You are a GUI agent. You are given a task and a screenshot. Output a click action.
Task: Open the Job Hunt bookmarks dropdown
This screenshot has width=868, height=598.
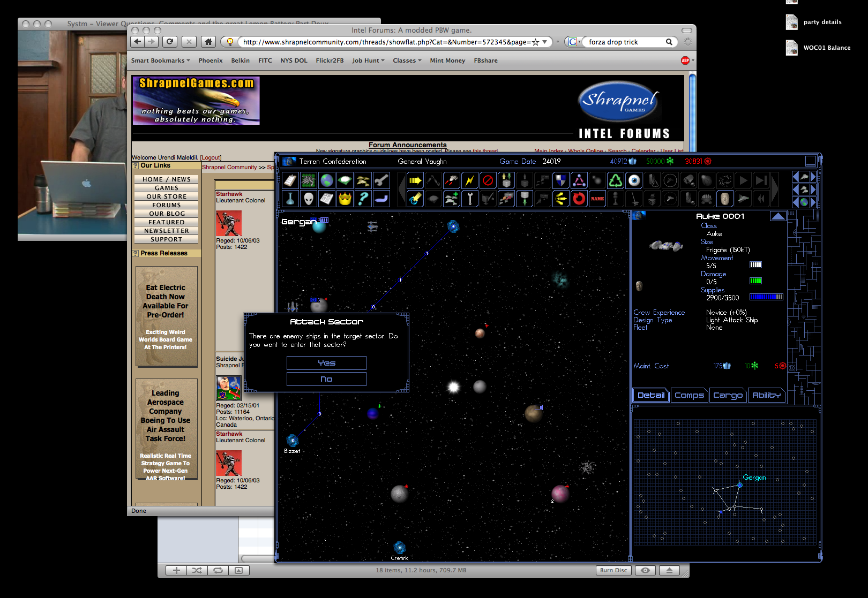point(368,60)
